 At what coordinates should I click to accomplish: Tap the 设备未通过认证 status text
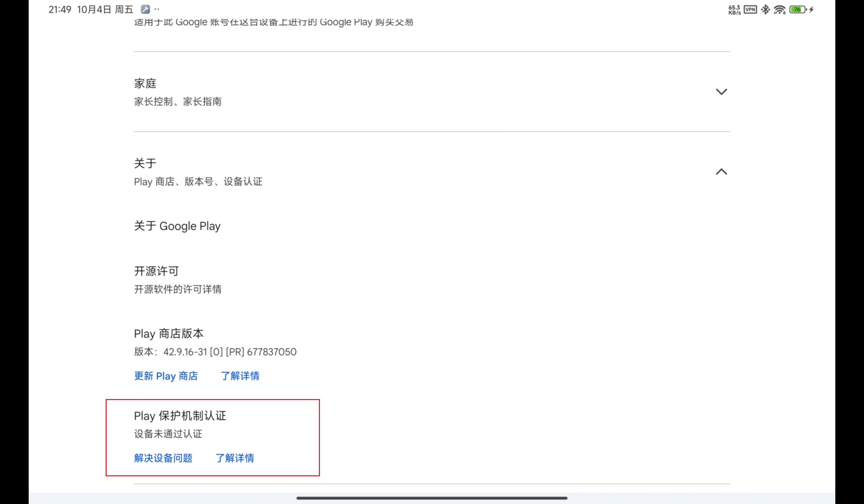168,434
